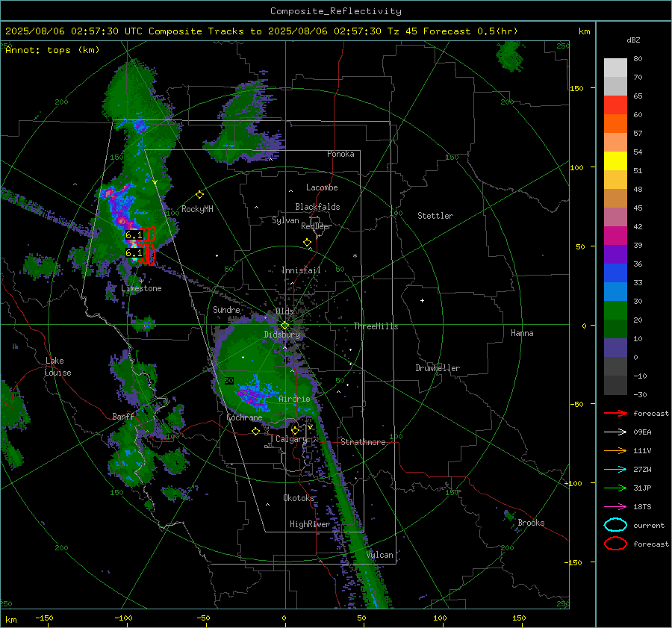Click the yellow radar-site diamond between Olds and Didsbury

click(284, 326)
